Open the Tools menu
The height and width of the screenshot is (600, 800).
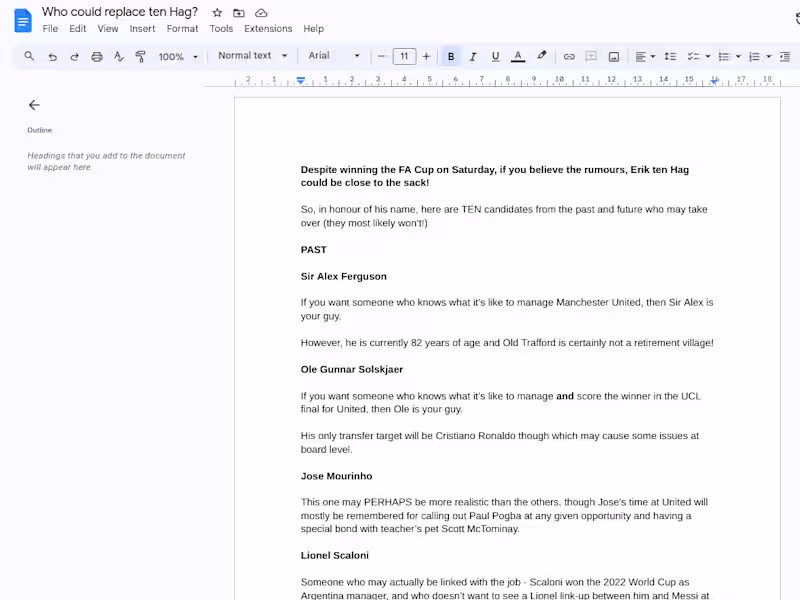point(221,29)
